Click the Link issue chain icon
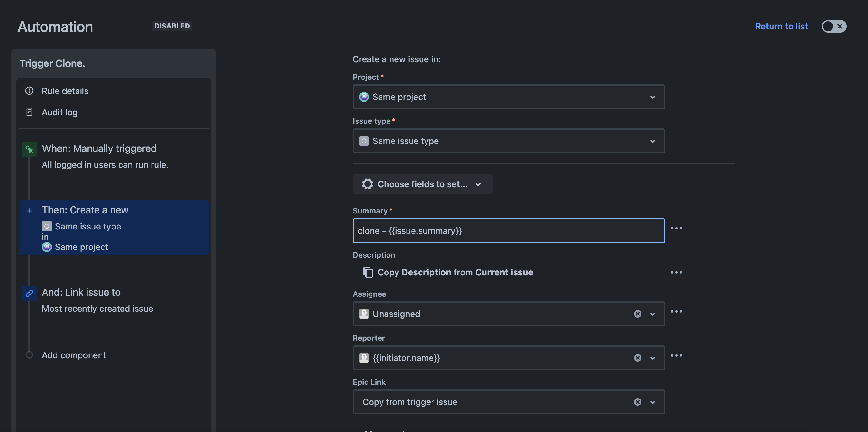 click(x=29, y=293)
